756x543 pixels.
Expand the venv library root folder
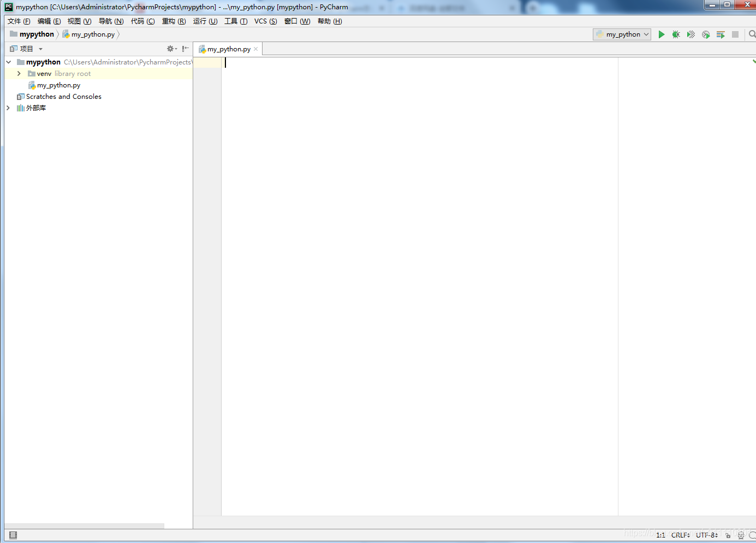click(x=19, y=74)
